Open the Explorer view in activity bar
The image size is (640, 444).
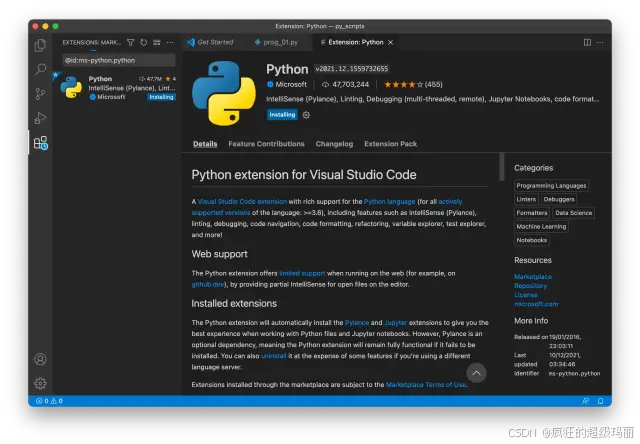coord(40,45)
